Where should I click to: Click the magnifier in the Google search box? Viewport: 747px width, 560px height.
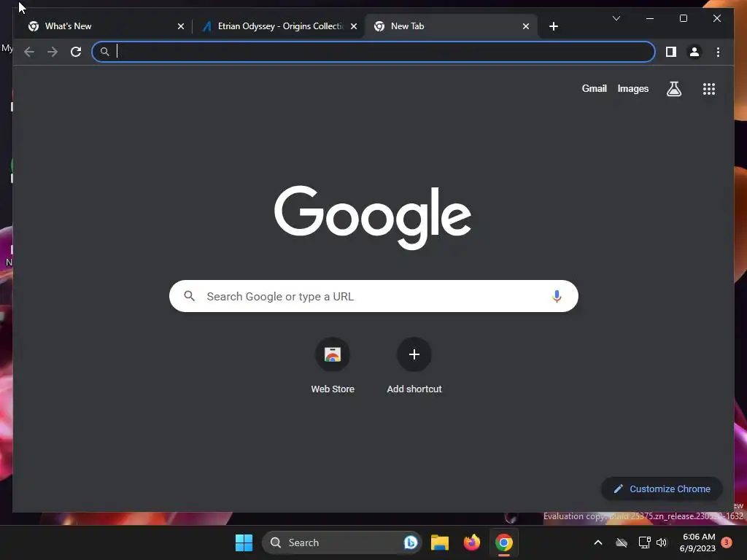[189, 296]
